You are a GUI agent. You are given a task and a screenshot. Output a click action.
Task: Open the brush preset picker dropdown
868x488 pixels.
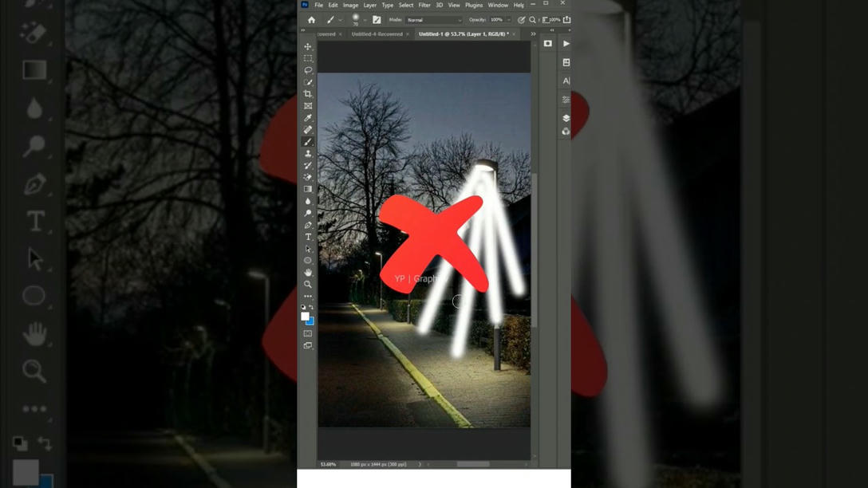point(365,18)
